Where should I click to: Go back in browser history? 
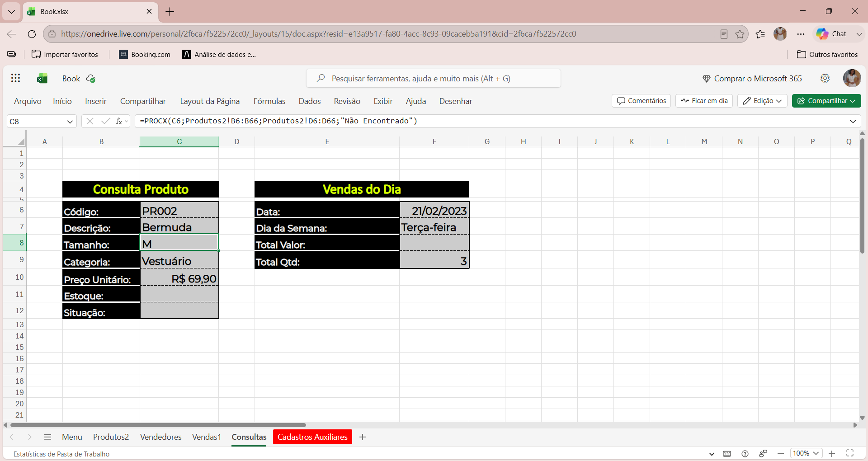(x=12, y=34)
